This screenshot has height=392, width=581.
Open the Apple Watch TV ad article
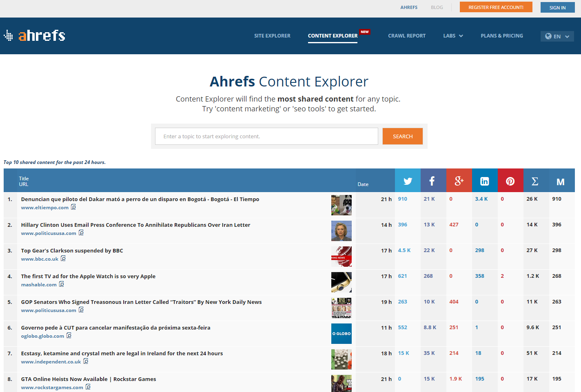tap(89, 276)
